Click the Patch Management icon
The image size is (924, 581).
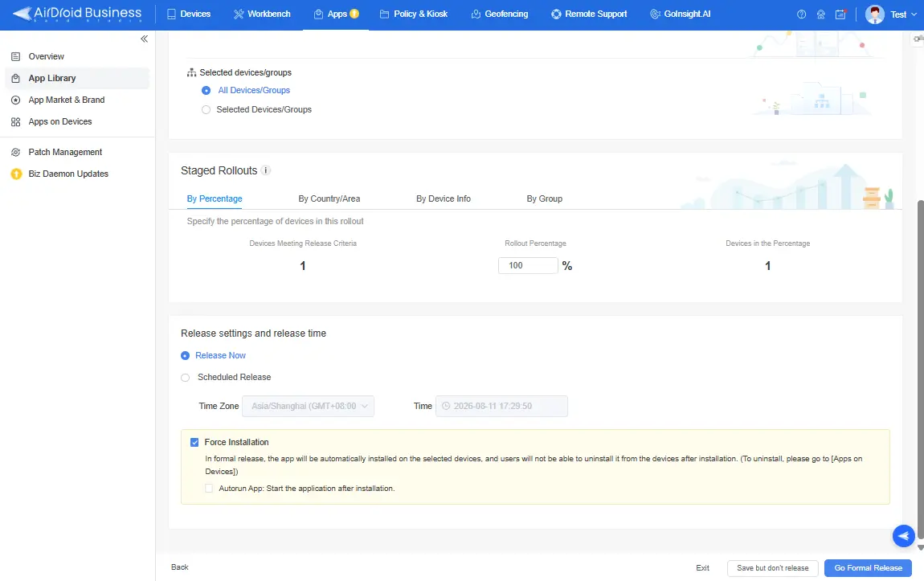tap(16, 152)
